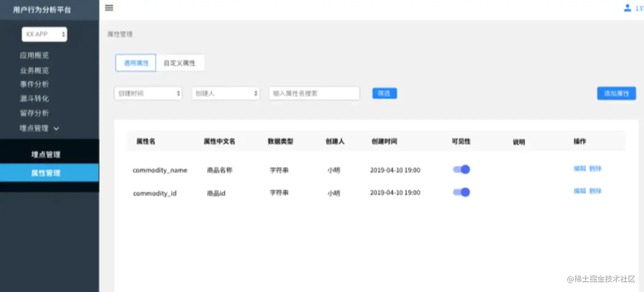Switch to the 自定义属性 tab

pos(180,63)
